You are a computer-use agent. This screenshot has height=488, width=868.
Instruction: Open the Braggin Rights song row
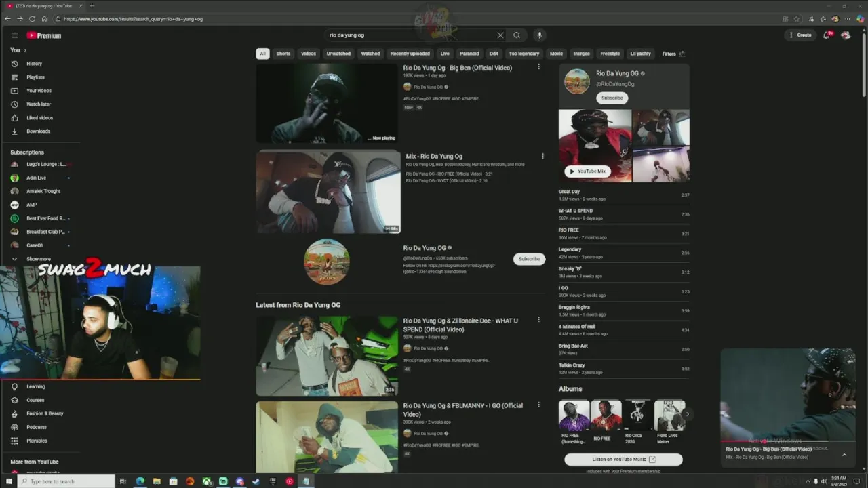624,311
